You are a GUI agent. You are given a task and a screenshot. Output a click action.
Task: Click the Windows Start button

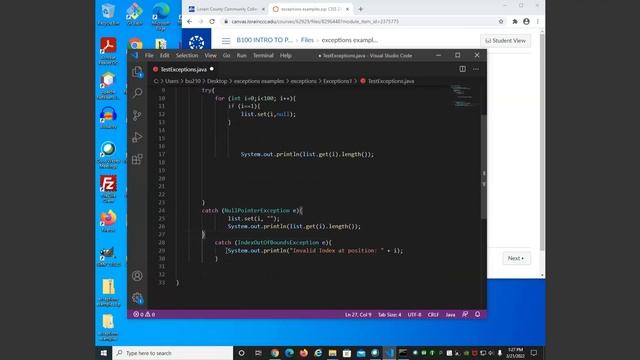104,353
